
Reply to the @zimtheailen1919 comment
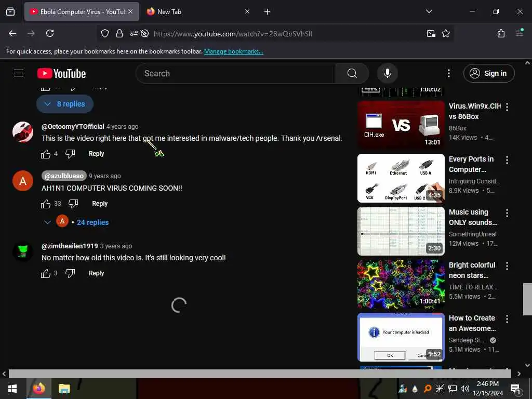tap(96, 273)
